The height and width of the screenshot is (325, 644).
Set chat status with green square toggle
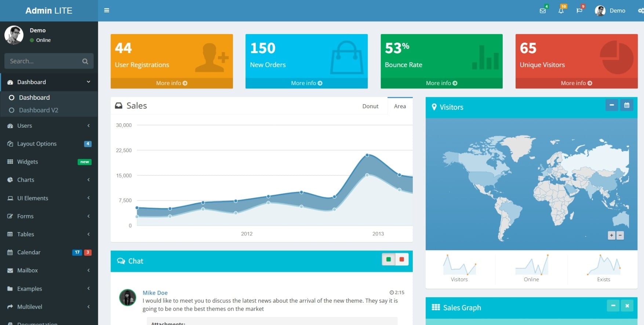pyautogui.click(x=388, y=259)
